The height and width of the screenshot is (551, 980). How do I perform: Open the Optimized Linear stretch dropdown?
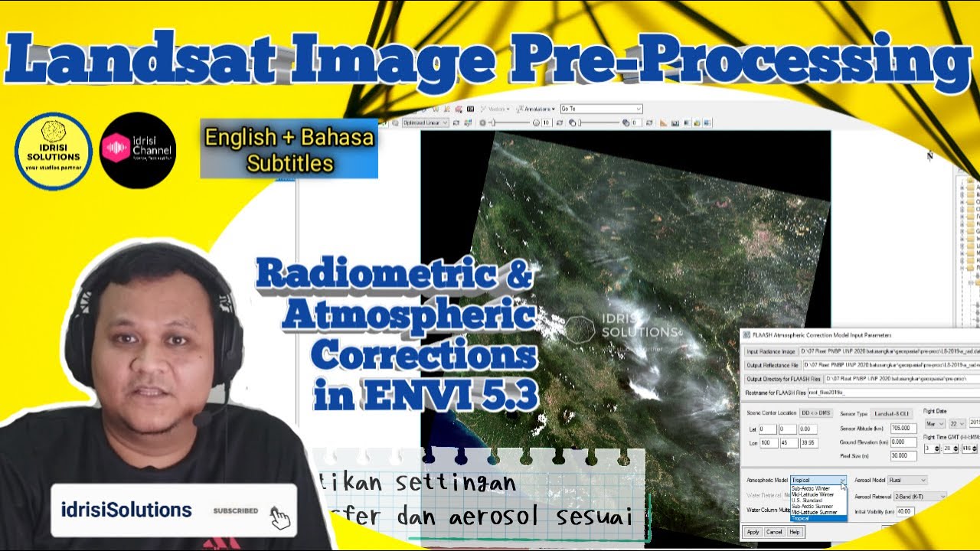pyautogui.click(x=425, y=122)
